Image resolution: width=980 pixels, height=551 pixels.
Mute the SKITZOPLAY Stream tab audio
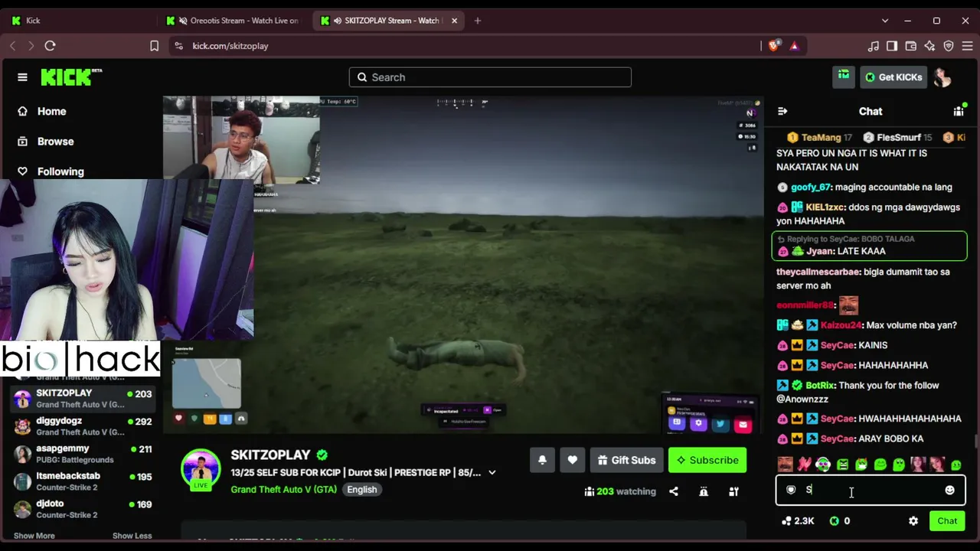point(338,21)
